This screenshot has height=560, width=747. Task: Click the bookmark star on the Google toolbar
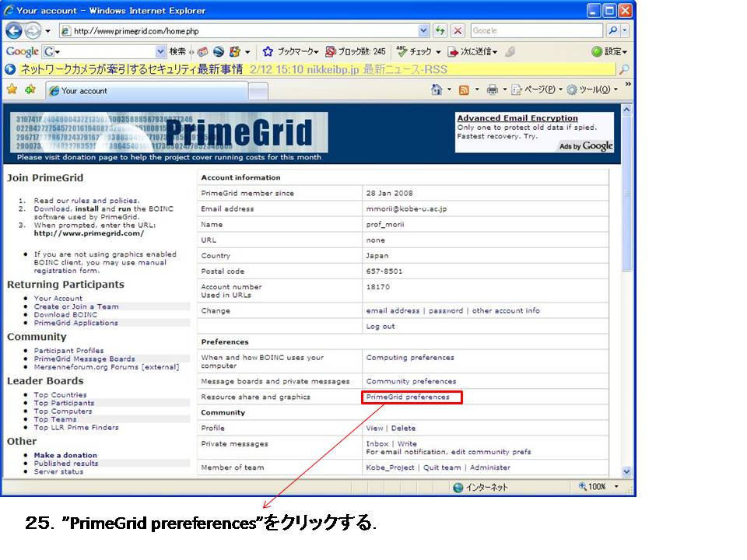tap(268, 51)
